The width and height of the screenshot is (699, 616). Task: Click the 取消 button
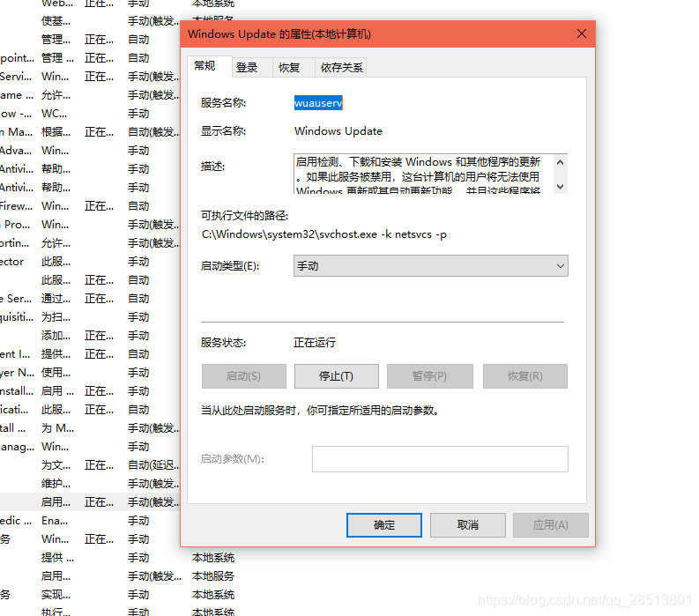tap(468, 525)
